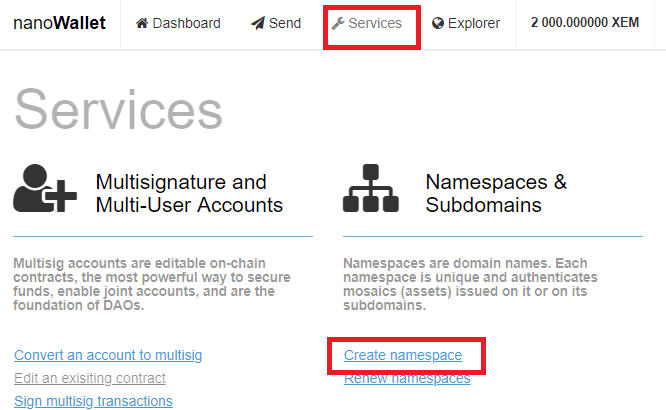
Task: Click the 2 000.000000 XEM balance
Action: [585, 22]
